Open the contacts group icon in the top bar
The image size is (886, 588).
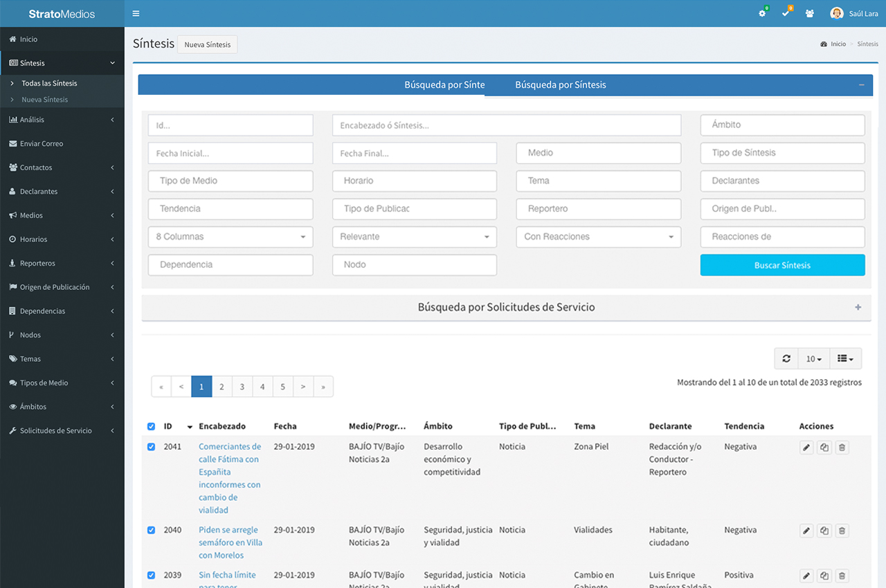pyautogui.click(x=809, y=12)
